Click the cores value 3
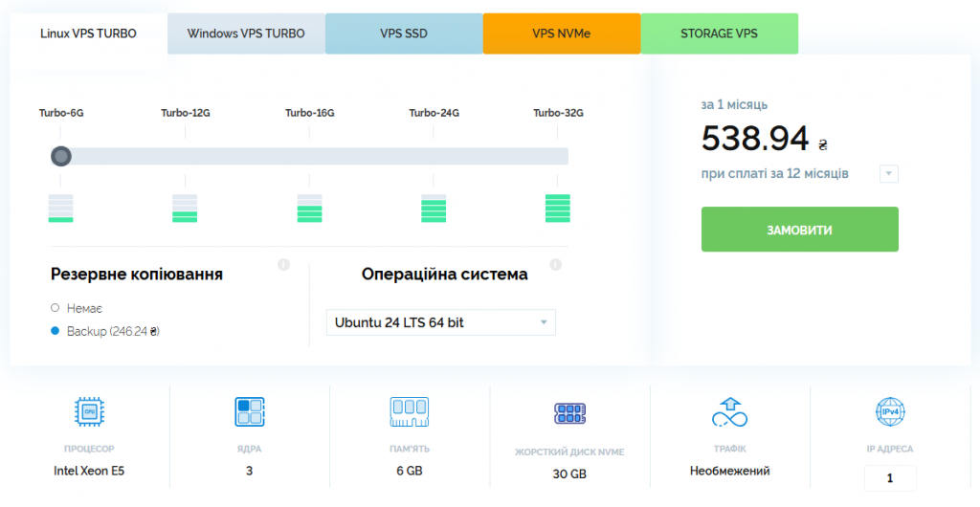980x507 pixels. tap(250, 471)
